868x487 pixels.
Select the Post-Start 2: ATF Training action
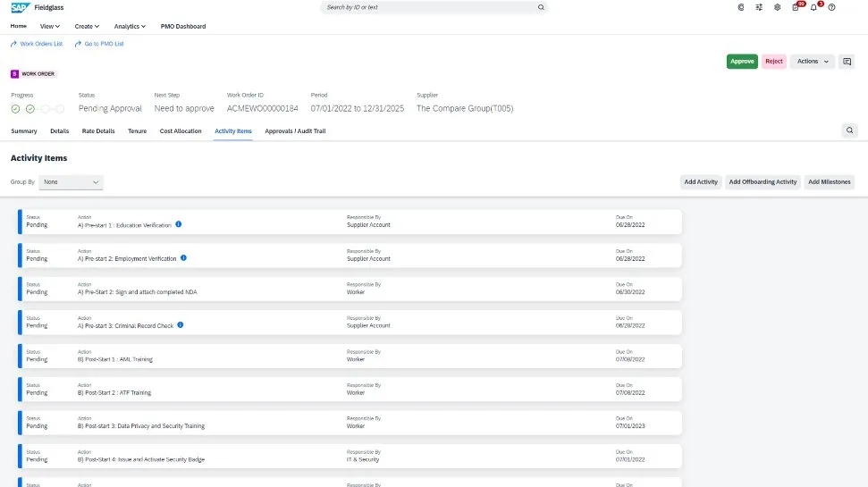coord(114,393)
